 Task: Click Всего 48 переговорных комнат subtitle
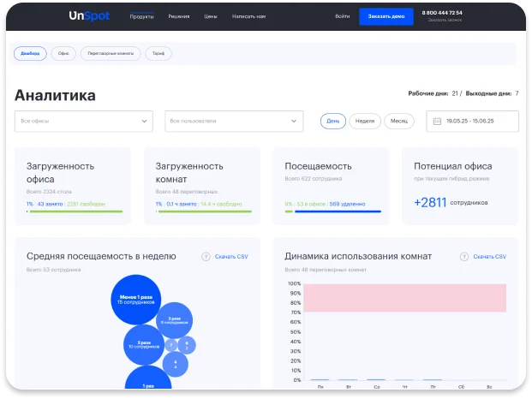[326, 270]
